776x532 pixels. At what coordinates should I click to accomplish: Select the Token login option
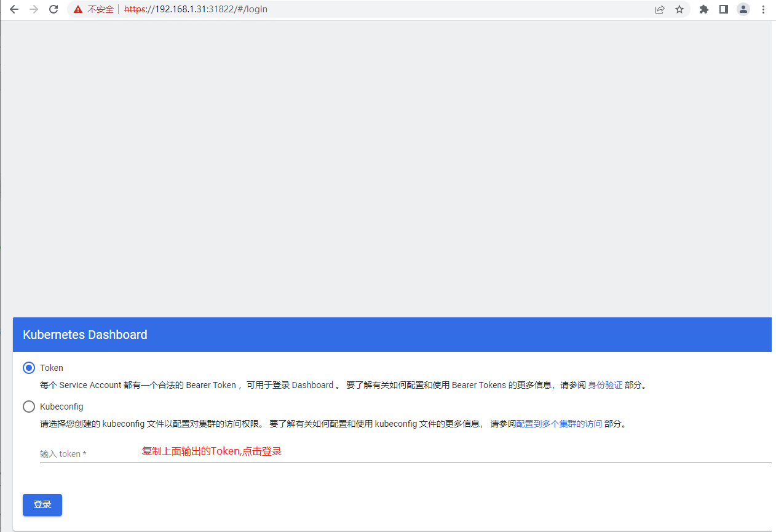[29, 368]
